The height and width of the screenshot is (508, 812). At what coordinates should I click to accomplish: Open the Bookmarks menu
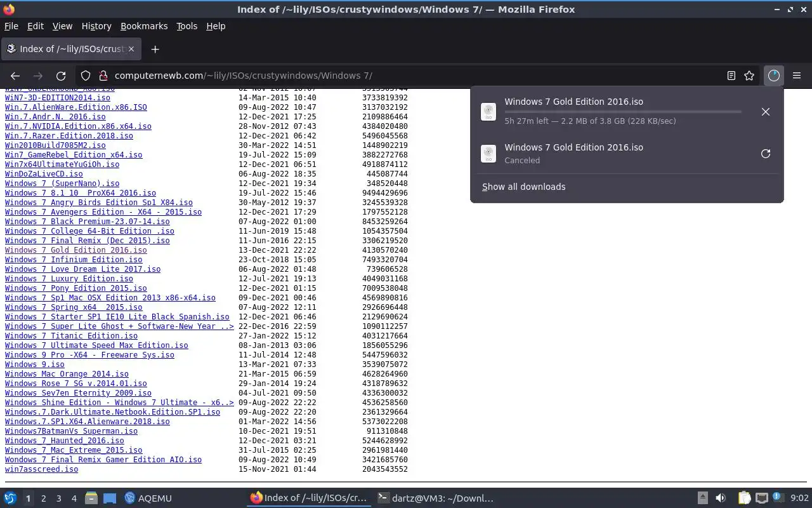[144, 26]
